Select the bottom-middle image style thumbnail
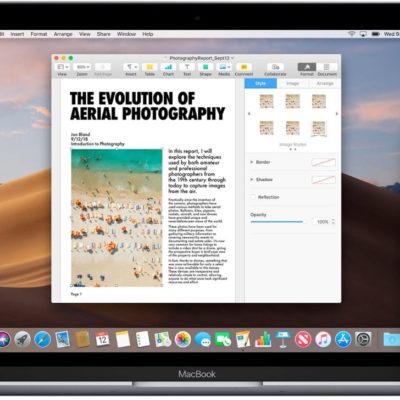Screen dimensions: 400x400 (293, 128)
